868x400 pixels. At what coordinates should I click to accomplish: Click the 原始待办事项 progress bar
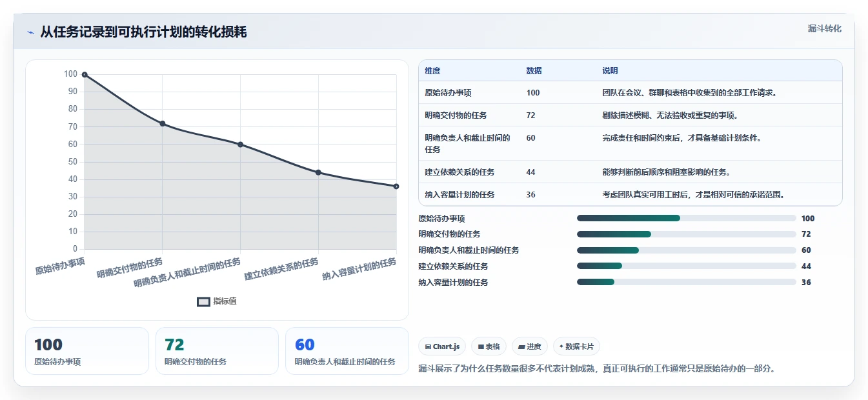[687, 218]
